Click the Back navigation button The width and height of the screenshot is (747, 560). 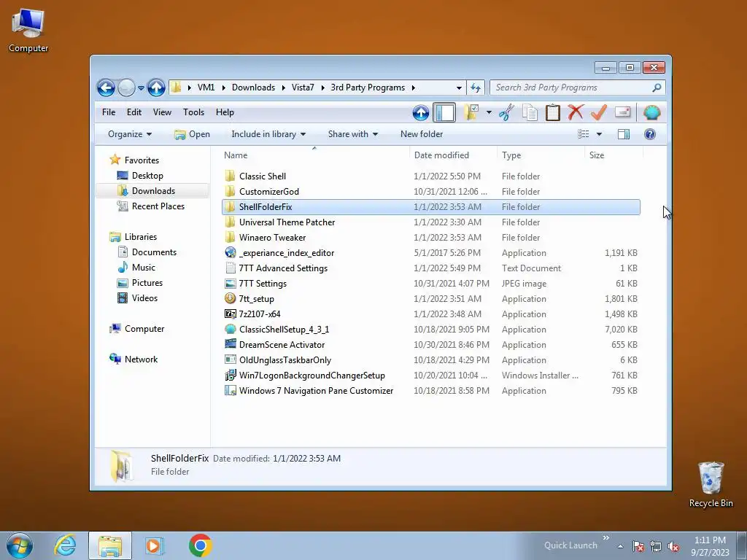tap(106, 87)
